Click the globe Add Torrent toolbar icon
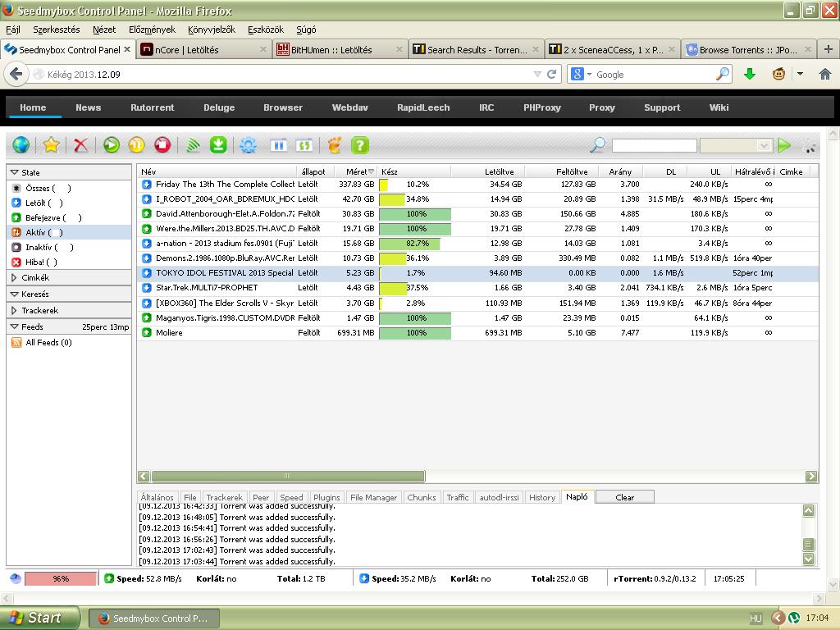 point(21,144)
